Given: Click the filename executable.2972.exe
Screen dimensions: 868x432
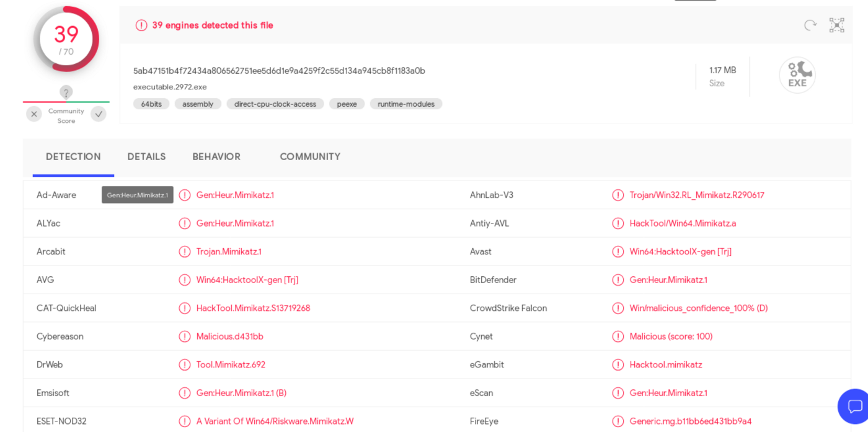Looking at the screenshot, I should (x=170, y=87).
